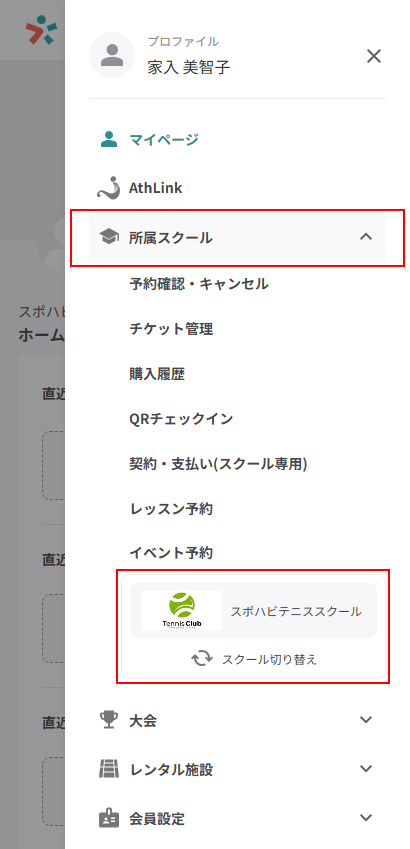Open profile of 家入 美智子

[189, 67]
